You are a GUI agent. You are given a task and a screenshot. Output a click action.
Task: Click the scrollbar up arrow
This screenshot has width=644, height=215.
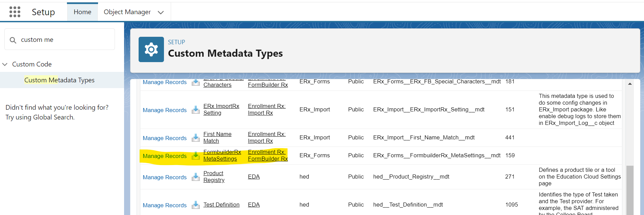[630, 84]
